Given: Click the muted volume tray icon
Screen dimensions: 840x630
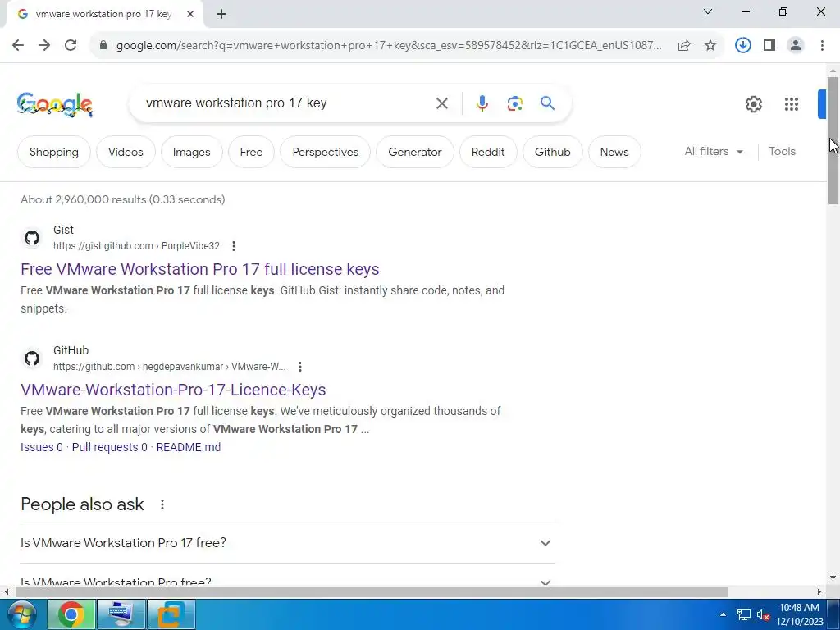Looking at the screenshot, I should pyautogui.click(x=763, y=614).
